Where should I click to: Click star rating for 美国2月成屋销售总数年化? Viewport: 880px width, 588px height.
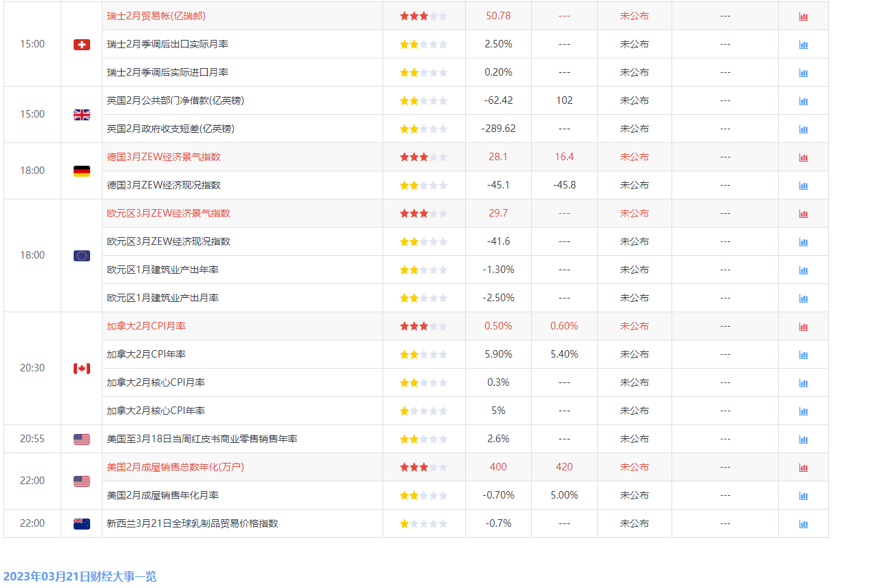coord(424,467)
